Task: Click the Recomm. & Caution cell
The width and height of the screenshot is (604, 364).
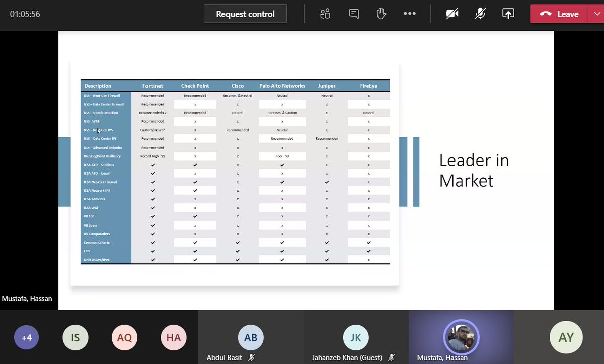Action: [282, 113]
